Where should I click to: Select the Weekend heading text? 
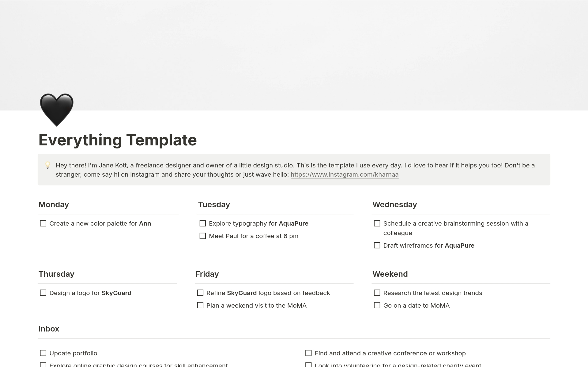[390, 274]
